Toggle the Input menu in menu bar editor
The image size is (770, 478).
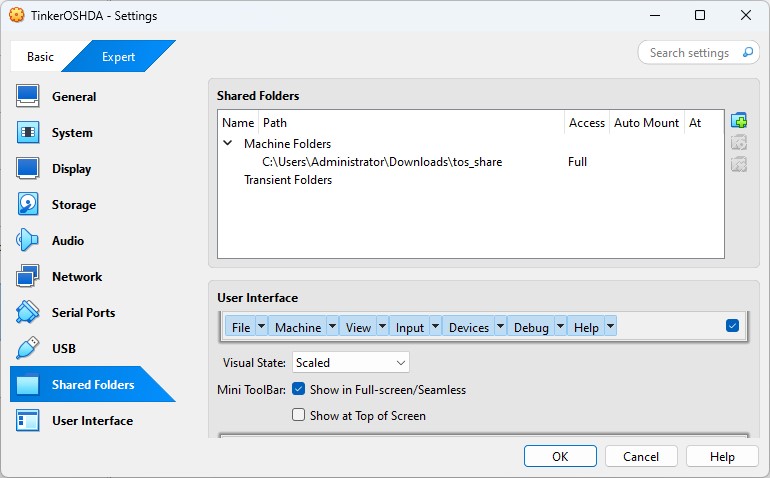pyautogui.click(x=410, y=327)
